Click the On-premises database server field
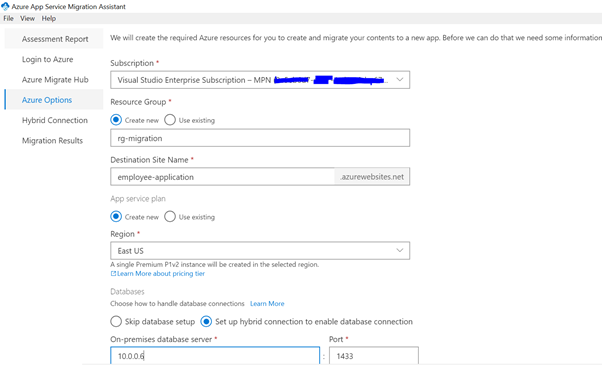This screenshot has width=602, height=365. (215, 356)
